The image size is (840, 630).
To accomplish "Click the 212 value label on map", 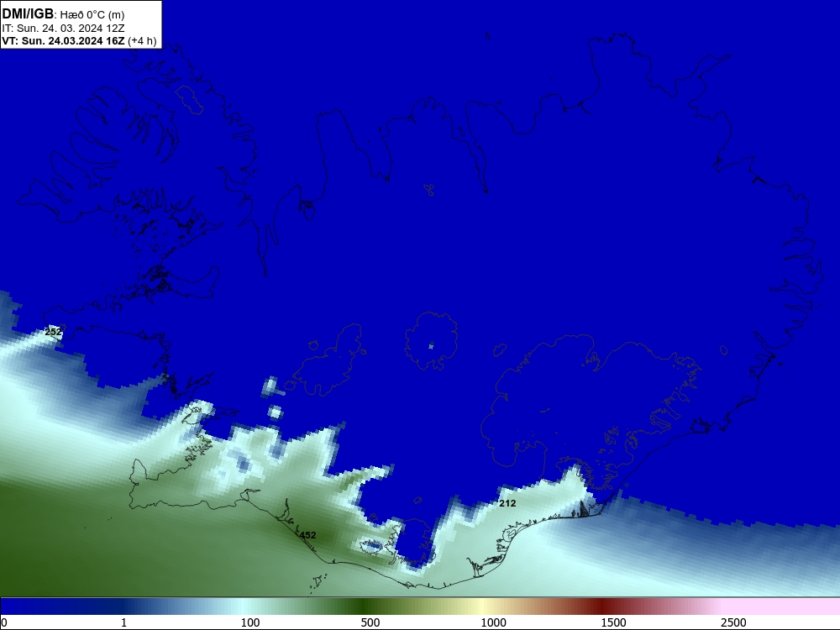I will [507, 503].
